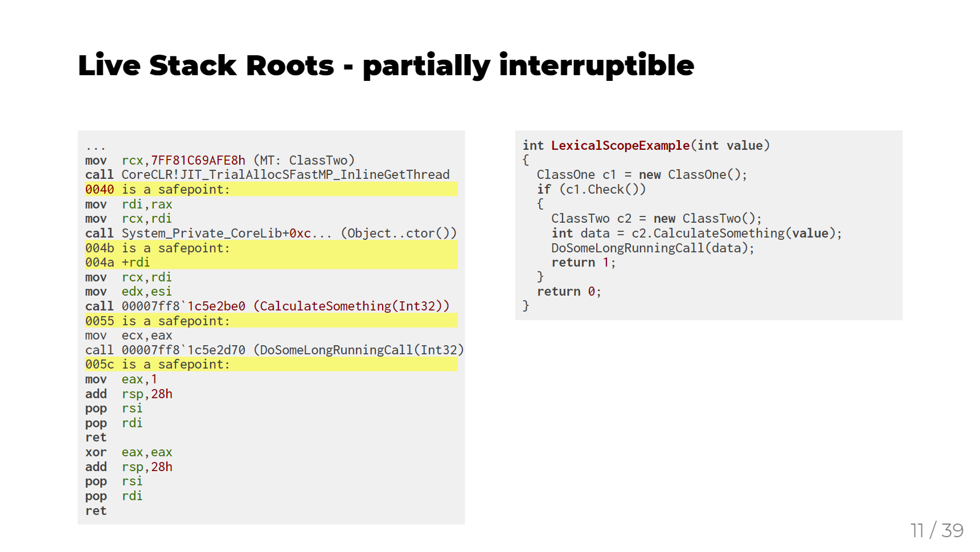The height and width of the screenshot is (552, 980).
Task: Click the 'xor eax,eax' instruction
Action: tap(129, 452)
